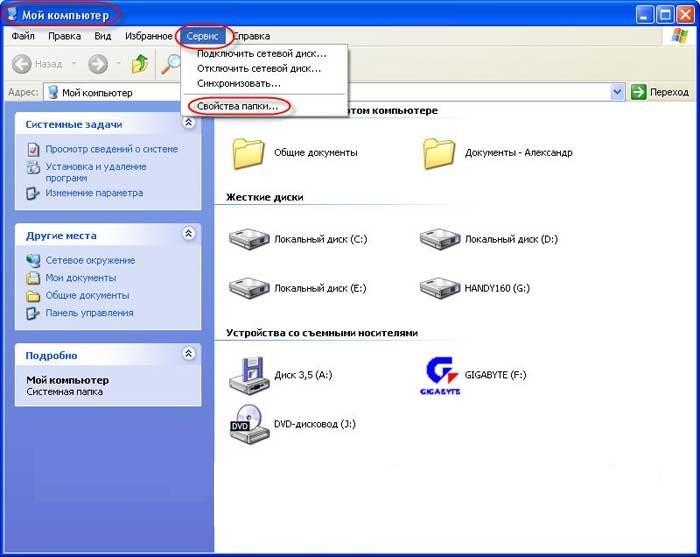Select the HANDY160 (G:) drive icon
This screenshot has width=700, height=557.
pos(439,288)
